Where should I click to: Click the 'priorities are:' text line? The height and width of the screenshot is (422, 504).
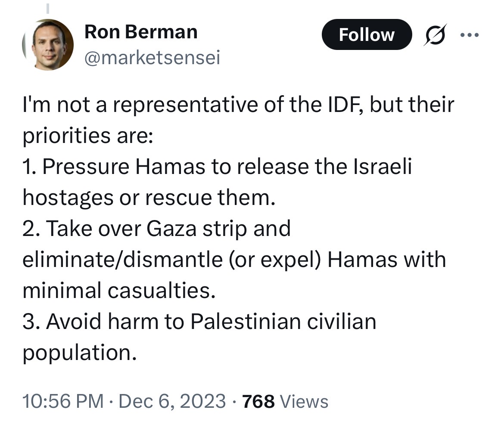click(88, 136)
